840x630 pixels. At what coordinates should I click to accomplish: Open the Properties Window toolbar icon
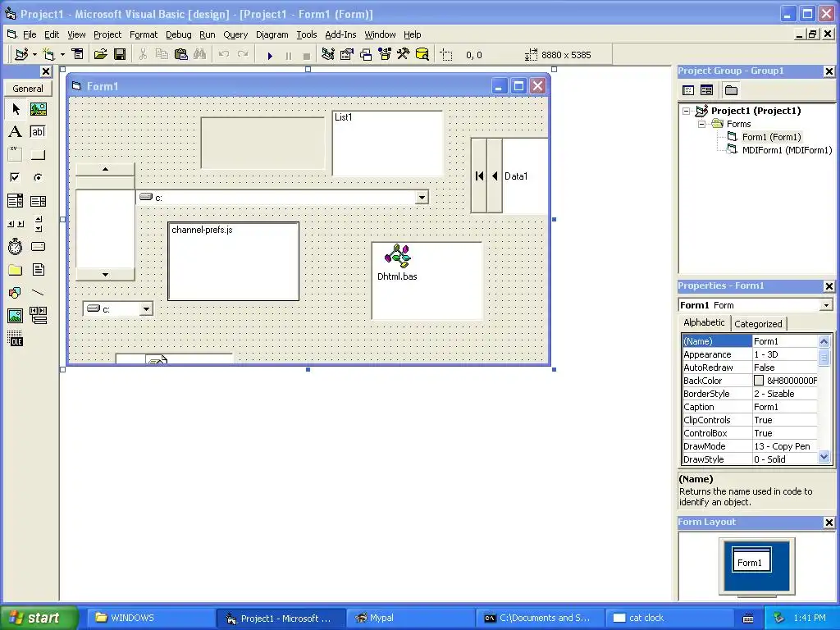pyautogui.click(x=347, y=54)
